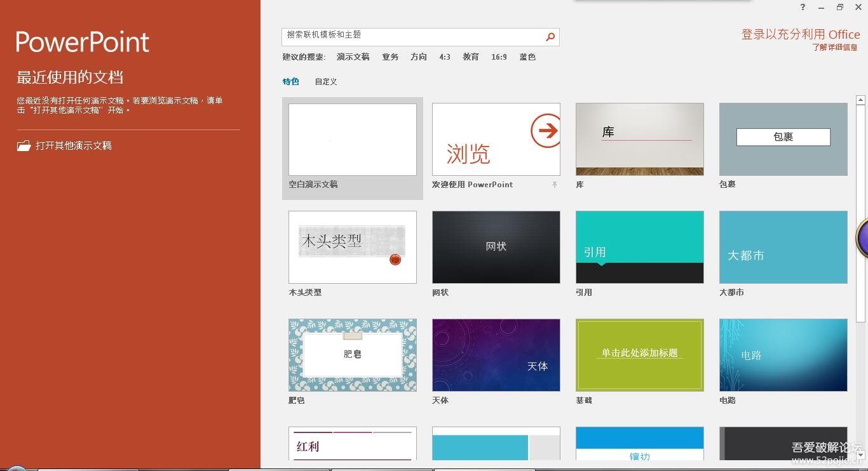The width and height of the screenshot is (868, 471).
Task: Click the search magnifier icon
Action: click(x=550, y=37)
